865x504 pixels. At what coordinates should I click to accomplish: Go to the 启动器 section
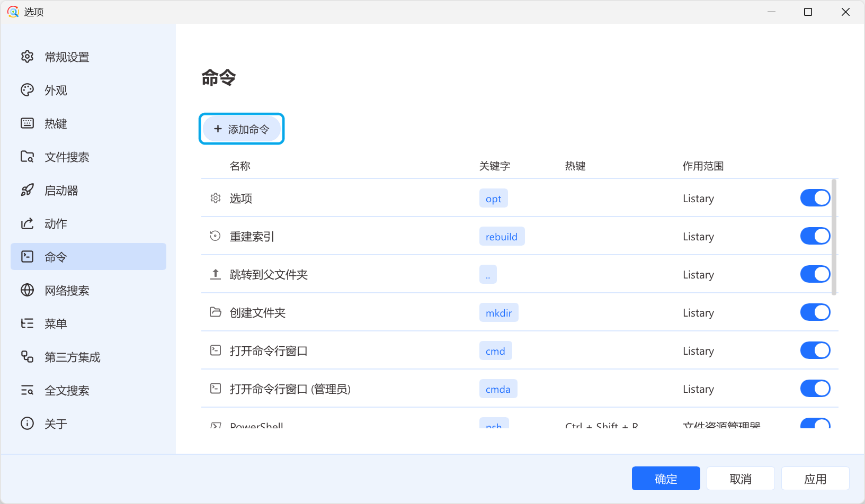click(x=88, y=190)
